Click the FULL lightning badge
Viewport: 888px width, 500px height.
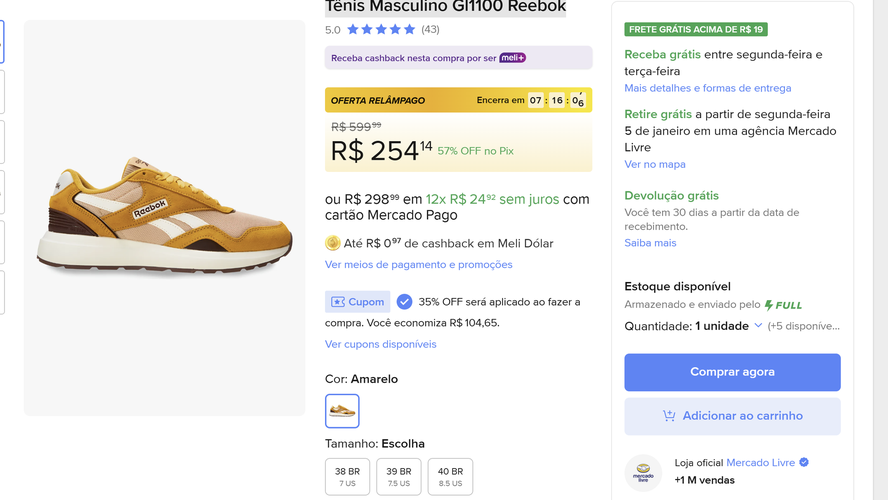click(783, 305)
